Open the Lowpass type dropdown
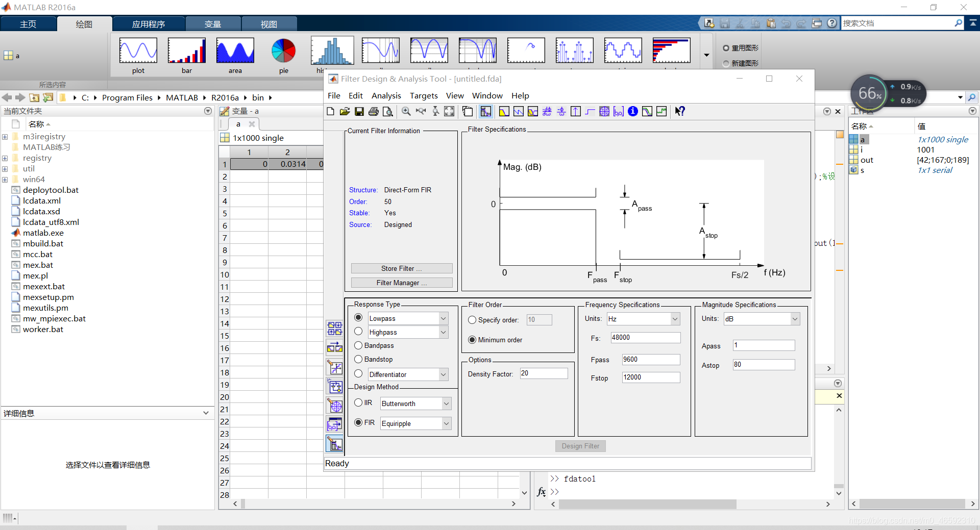This screenshot has width=980, height=530. [x=443, y=318]
